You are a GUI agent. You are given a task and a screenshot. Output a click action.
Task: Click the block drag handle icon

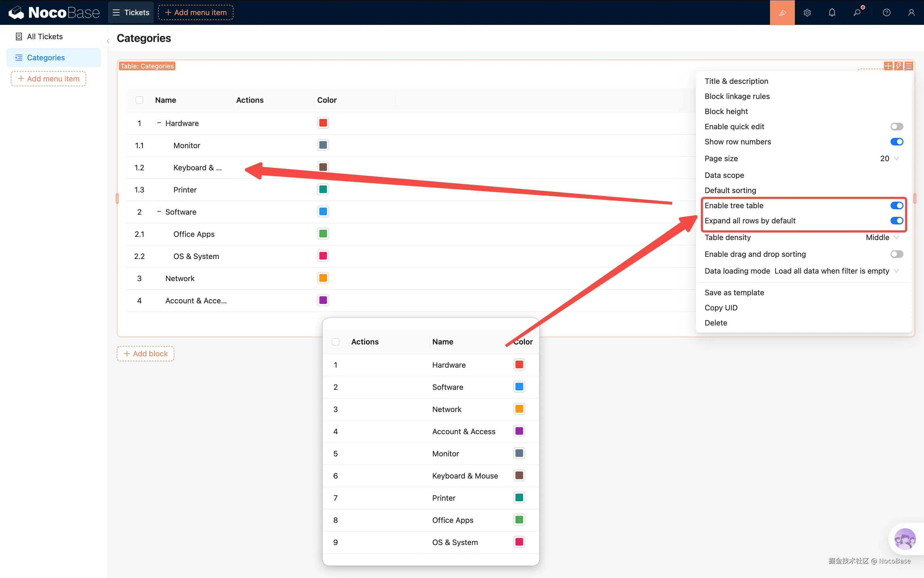click(888, 66)
